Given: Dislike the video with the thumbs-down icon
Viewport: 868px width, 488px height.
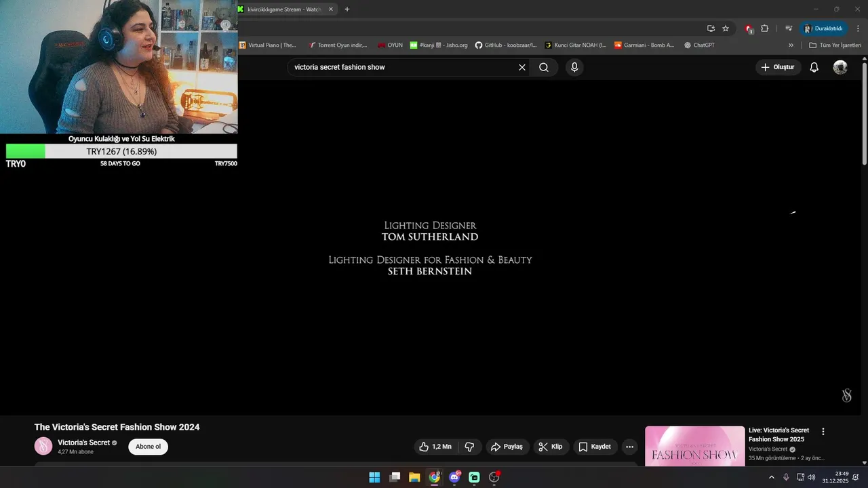Looking at the screenshot, I should tap(469, 447).
